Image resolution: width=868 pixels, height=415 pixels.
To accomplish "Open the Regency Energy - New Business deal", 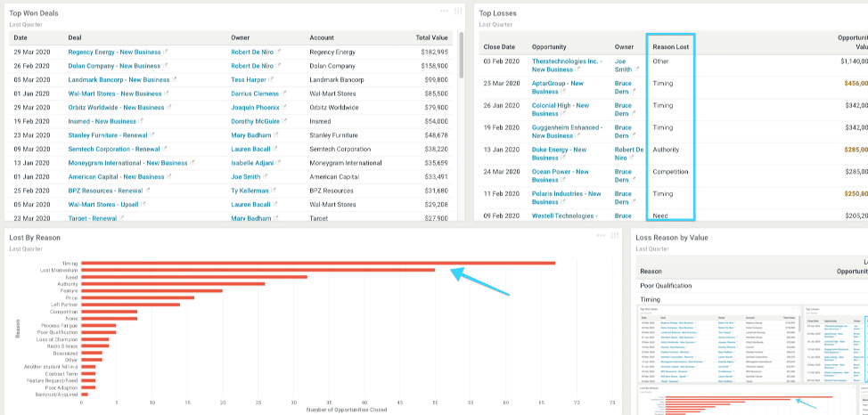I will pos(114,52).
